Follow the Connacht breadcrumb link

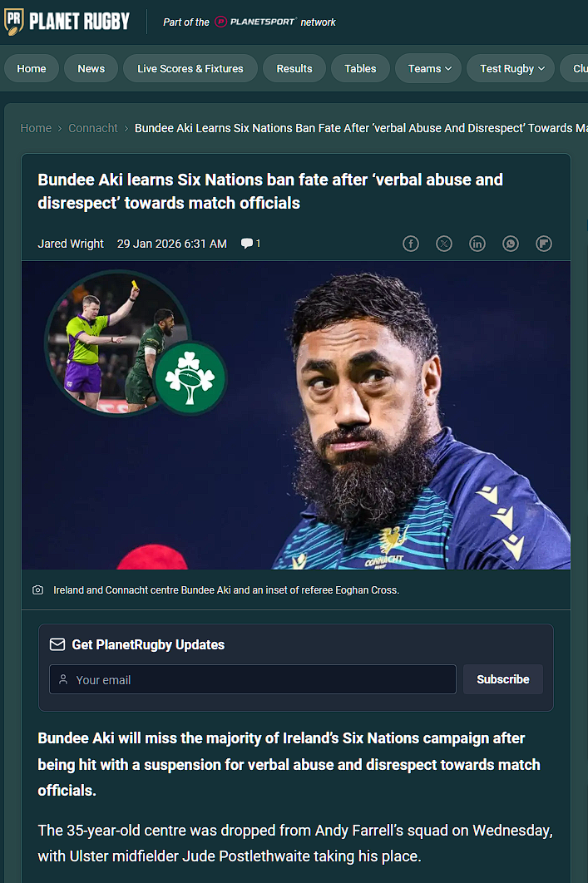coord(93,128)
